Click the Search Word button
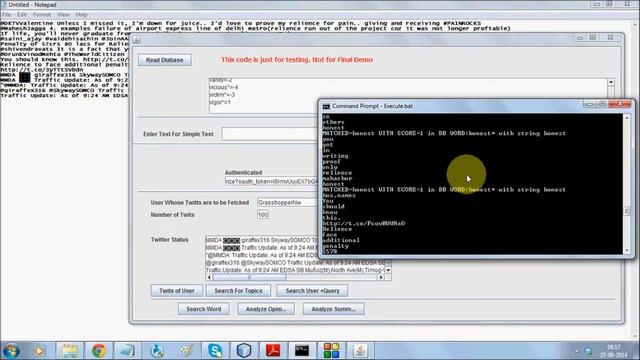 (204, 309)
